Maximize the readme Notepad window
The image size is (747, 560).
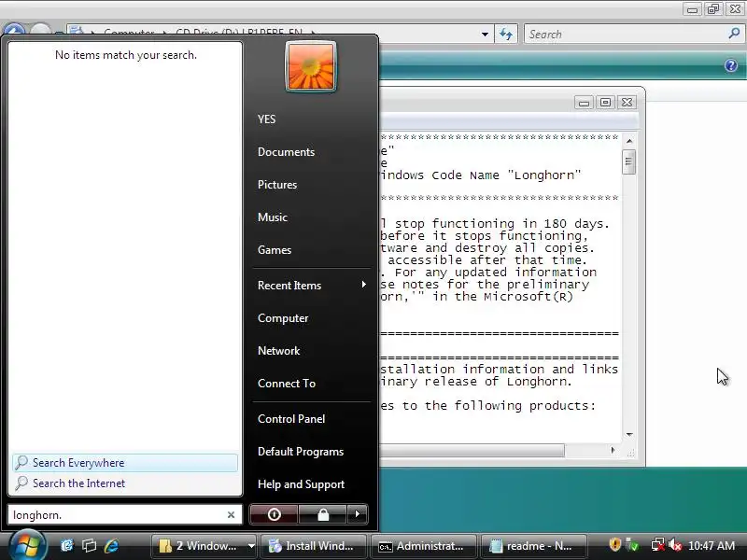click(x=605, y=103)
